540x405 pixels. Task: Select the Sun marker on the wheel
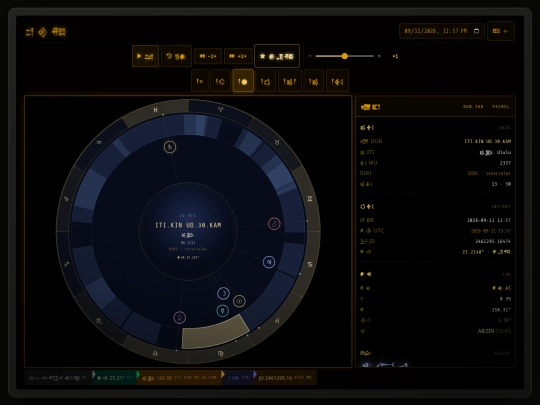[x=239, y=301]
